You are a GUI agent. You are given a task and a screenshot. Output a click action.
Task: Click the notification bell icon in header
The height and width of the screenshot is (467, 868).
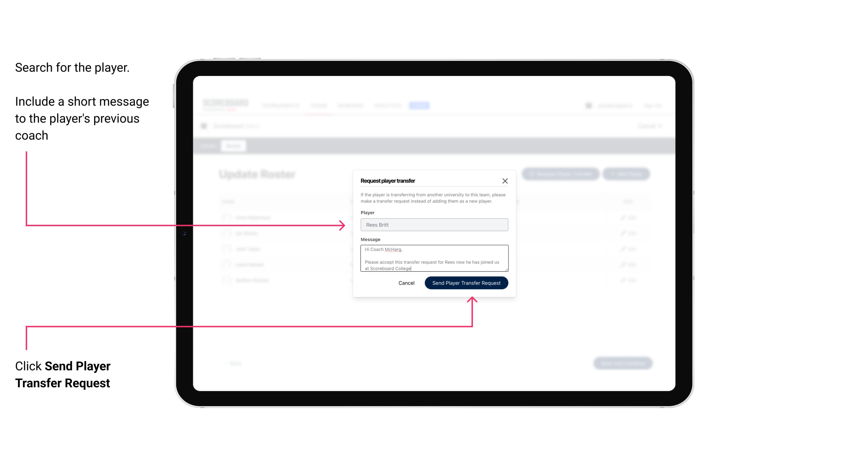click(588, 105)
